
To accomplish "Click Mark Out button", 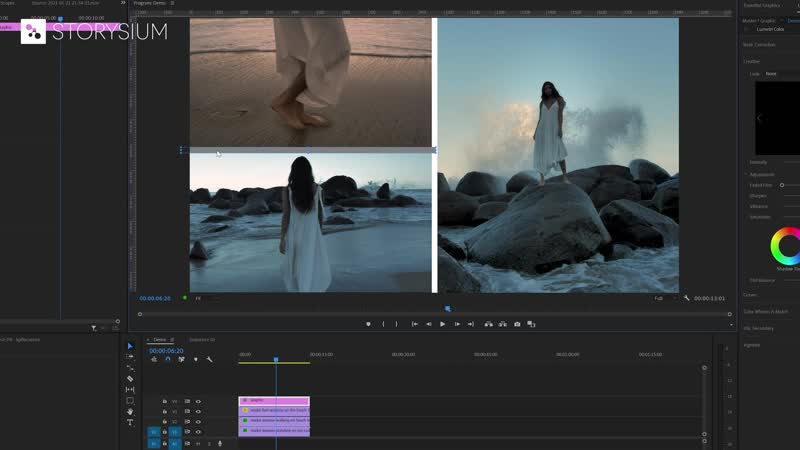I will coord(396,324).
